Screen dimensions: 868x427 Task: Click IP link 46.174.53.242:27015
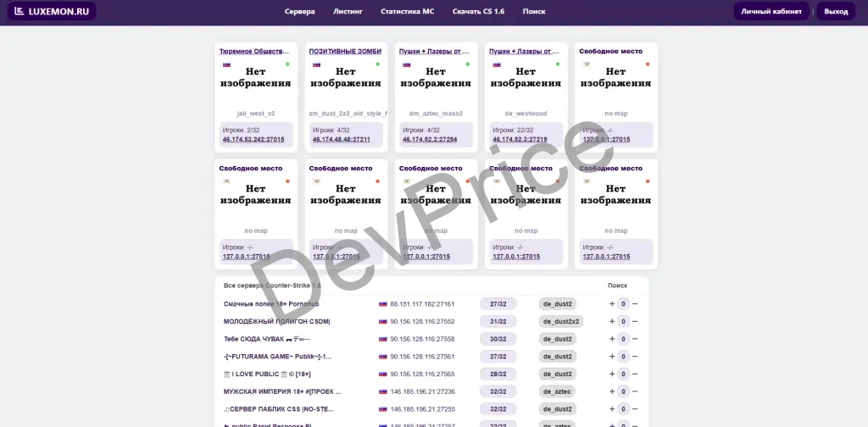pyautogui.click(x=253, y=140)
